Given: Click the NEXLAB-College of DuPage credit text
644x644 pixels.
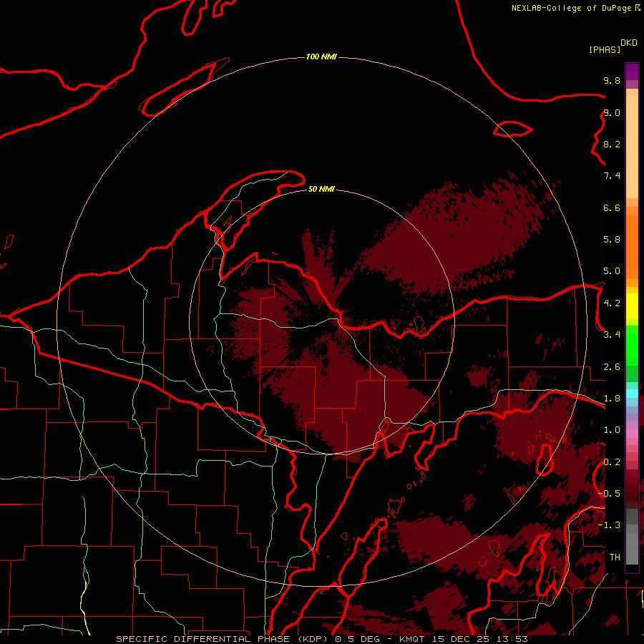Looking at the screenshot, I should (x=571, y=8).
